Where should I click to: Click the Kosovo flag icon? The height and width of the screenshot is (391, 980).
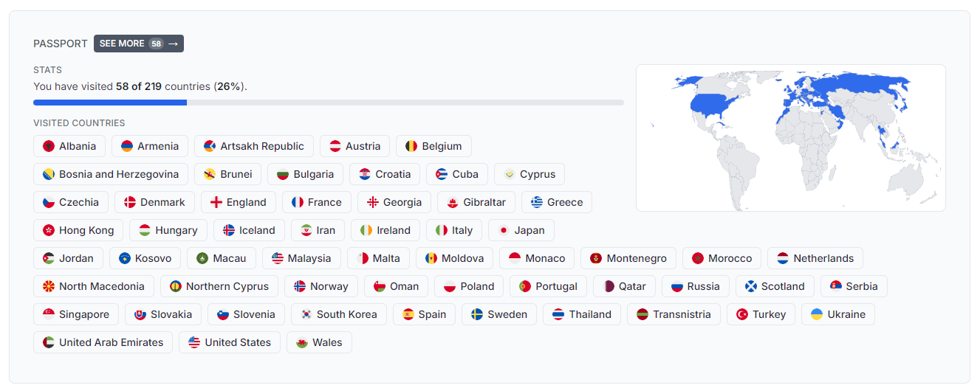[125, 258]
